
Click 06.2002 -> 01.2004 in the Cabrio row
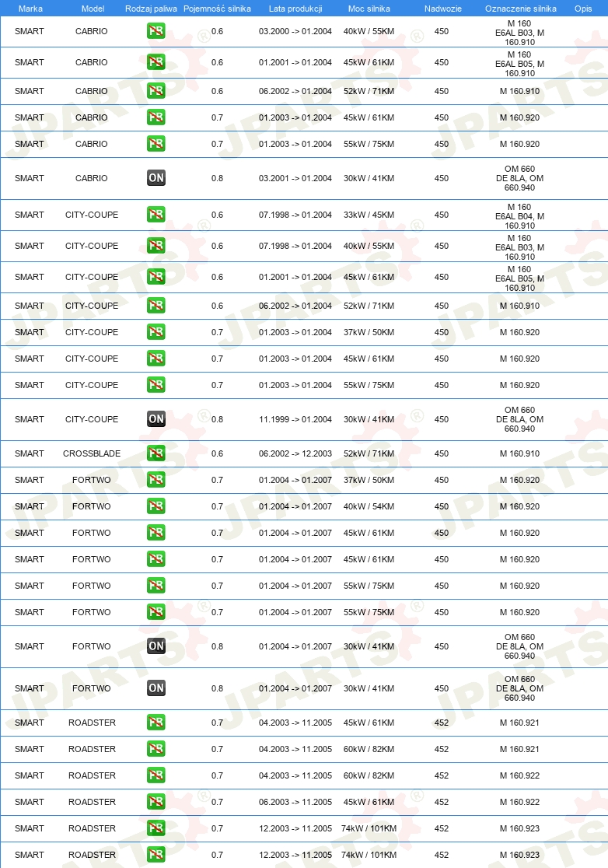(x=295, y=91)
